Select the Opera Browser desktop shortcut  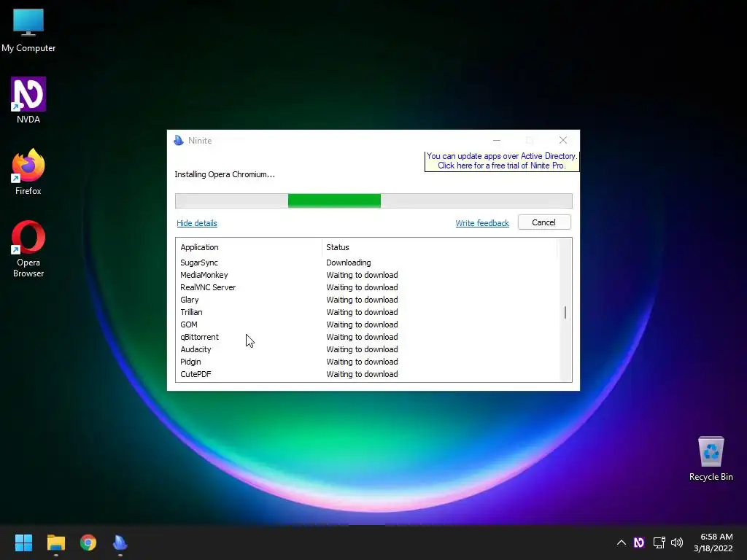(28, 249)
